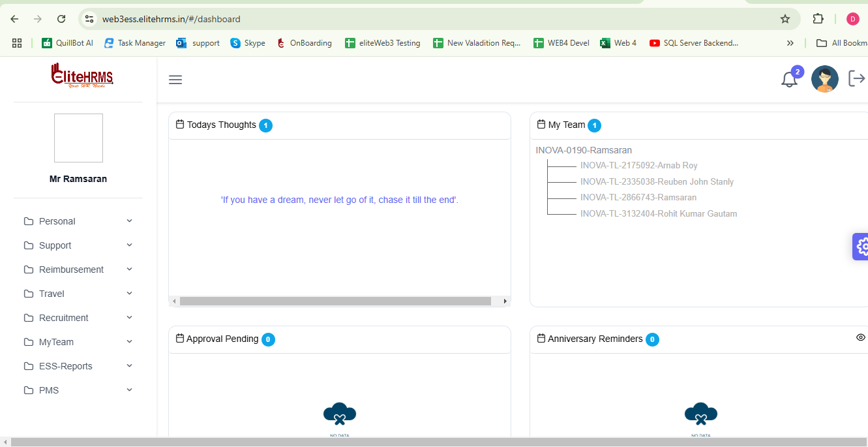Expand the ESS-Reports menu chevron
This screenshot has width=868, height=447.
click(x=129, y=366)
